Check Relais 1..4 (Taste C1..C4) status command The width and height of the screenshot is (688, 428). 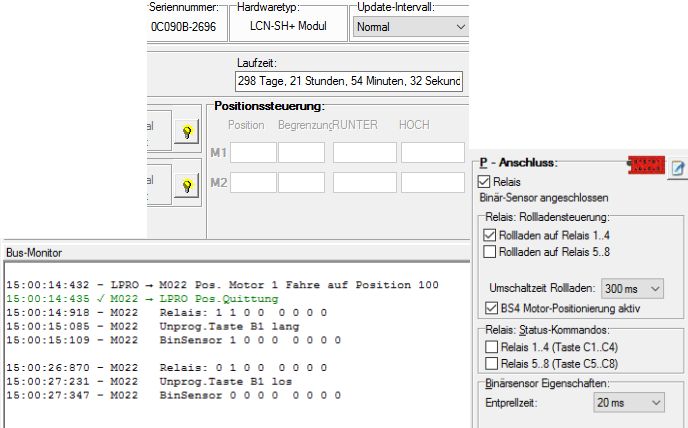coord(490,346)
